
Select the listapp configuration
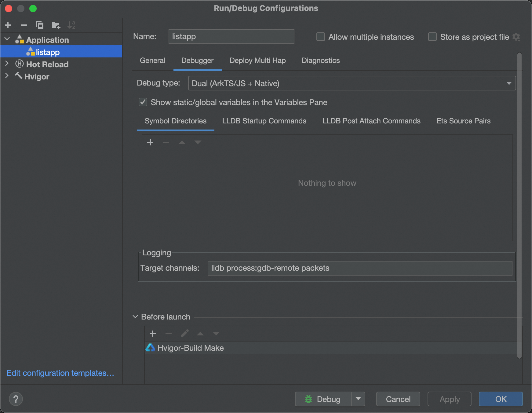coord(61,52)
